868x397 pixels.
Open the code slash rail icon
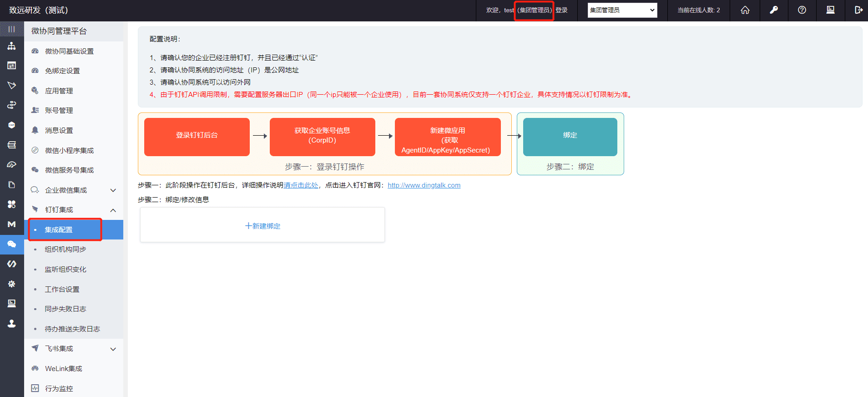pos(12,264)
